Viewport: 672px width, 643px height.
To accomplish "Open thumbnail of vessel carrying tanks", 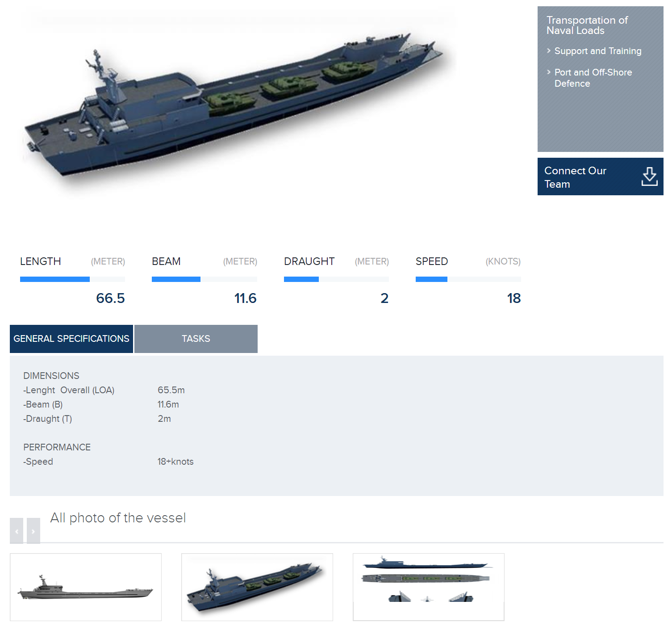I will [257, 587].
